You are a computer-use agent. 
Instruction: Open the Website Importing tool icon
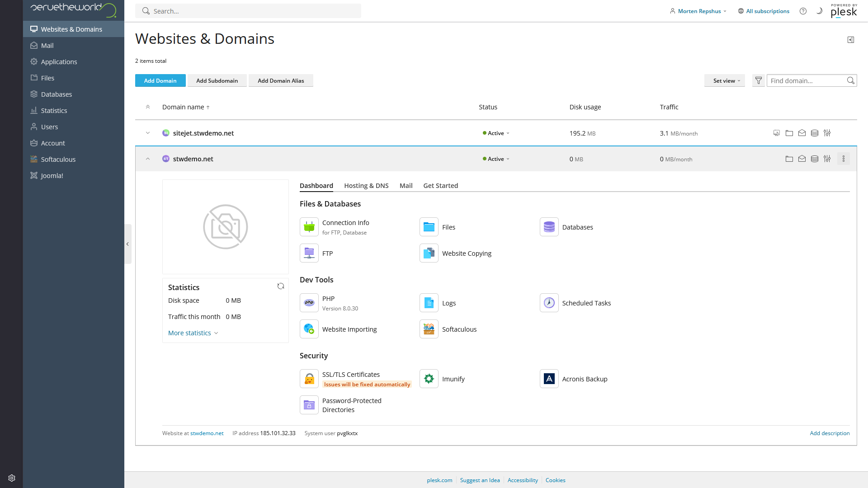click(x=309, y=329)
